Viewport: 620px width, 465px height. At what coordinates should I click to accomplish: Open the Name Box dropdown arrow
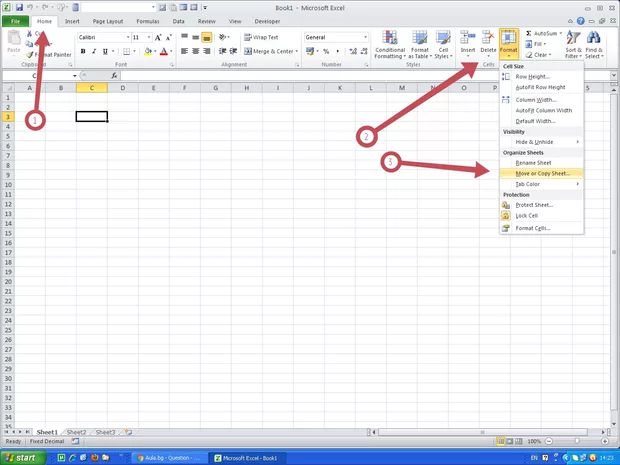75,76
